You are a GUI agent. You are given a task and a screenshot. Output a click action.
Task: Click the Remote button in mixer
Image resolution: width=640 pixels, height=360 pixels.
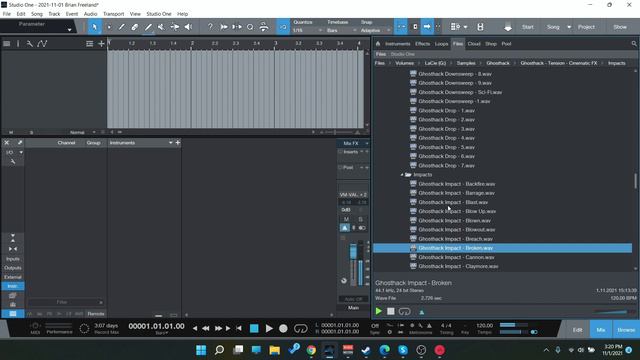coord(96,314)
